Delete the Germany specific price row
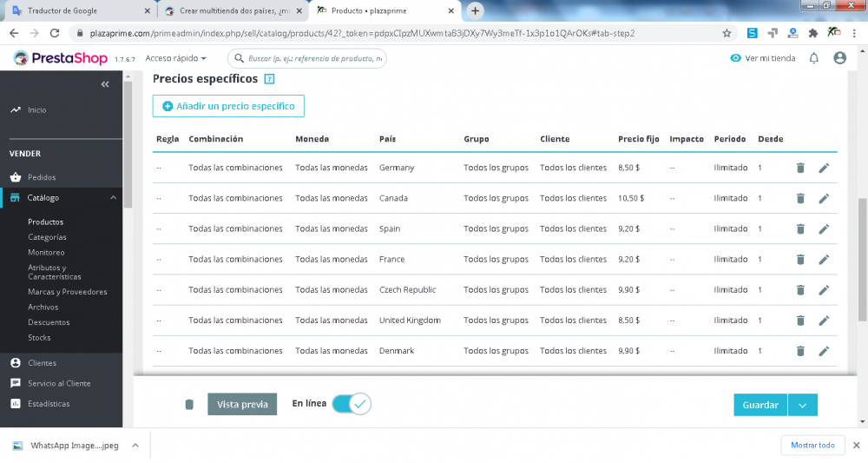868x463 pixels. point(800,168)
